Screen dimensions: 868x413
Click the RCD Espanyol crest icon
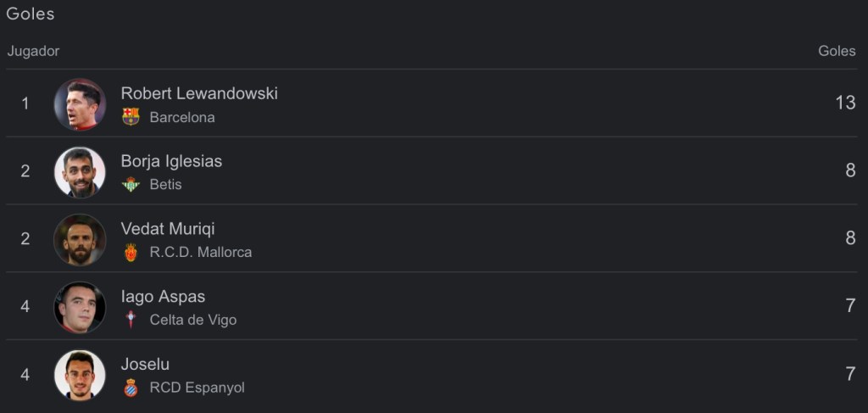point(131,388)
